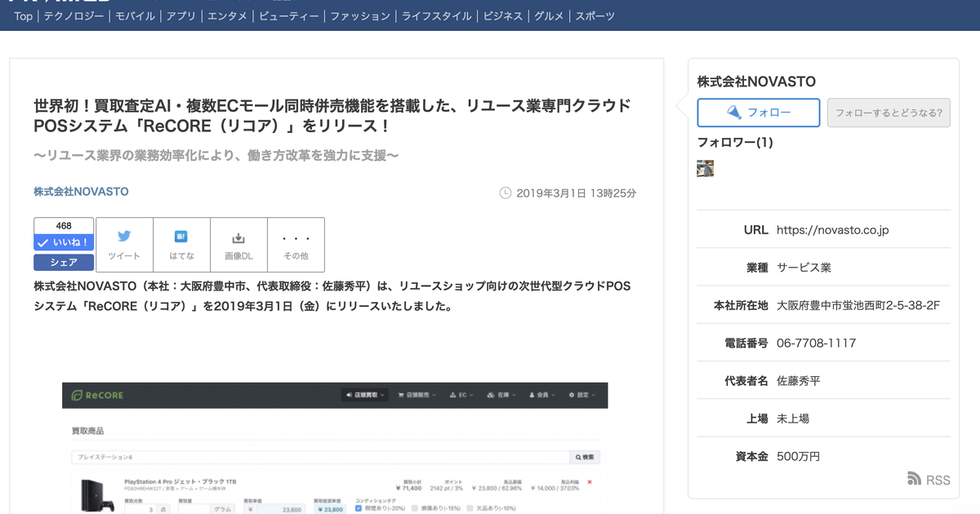Toggle the 損傷あり(-15%) checkbox
The width and height of the screenshot is (980, 514).
pos(416,509)
